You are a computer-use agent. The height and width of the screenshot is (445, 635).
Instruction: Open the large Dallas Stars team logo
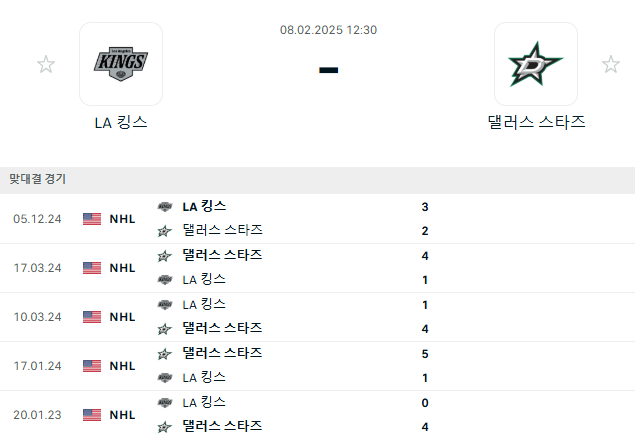[x=536, y=64]
